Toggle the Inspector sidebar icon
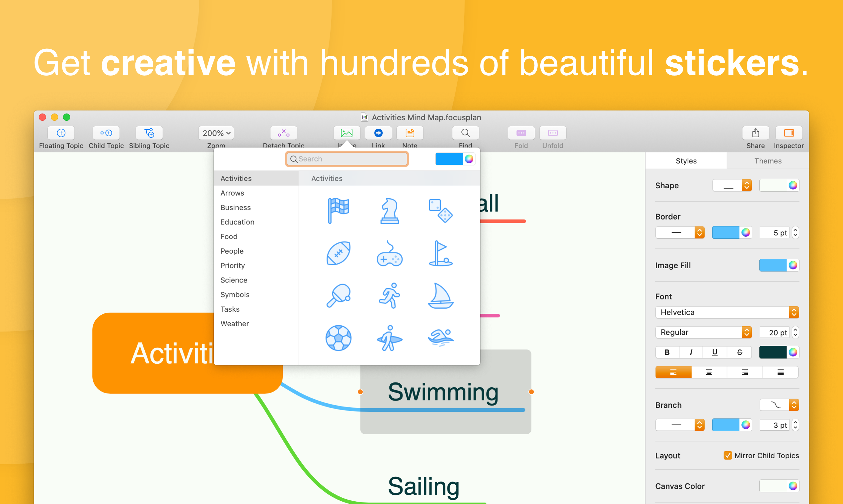 (x=789, y=133)
